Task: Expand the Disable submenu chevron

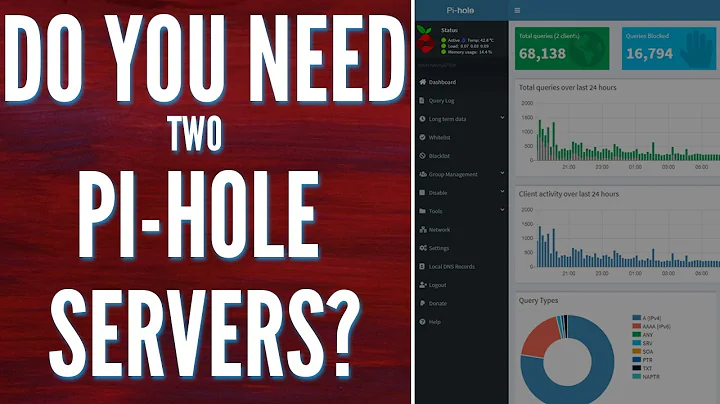Action: point(502,191)
